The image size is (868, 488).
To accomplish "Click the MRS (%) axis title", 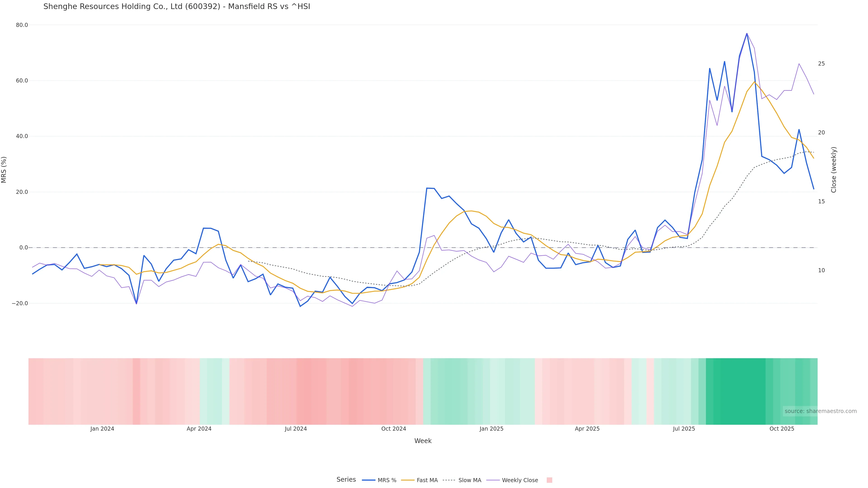I will [4, 170].
